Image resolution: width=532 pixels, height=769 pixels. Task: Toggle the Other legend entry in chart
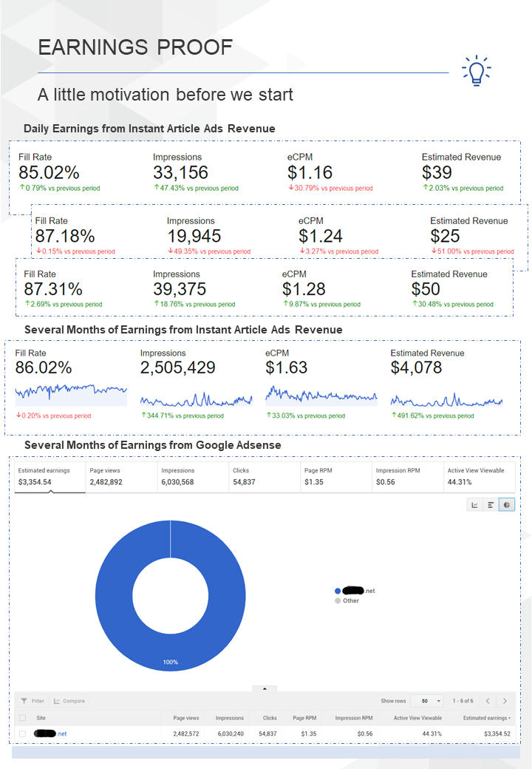(x=347, y=600)
